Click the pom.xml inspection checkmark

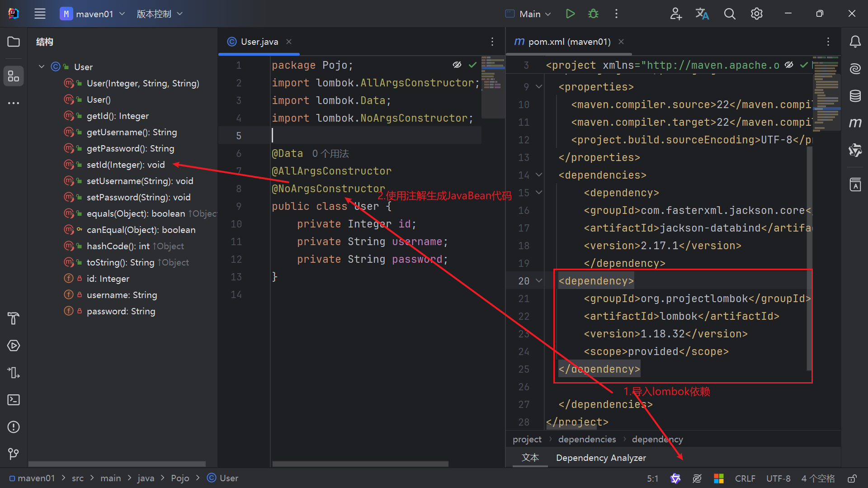coord(804,65)
